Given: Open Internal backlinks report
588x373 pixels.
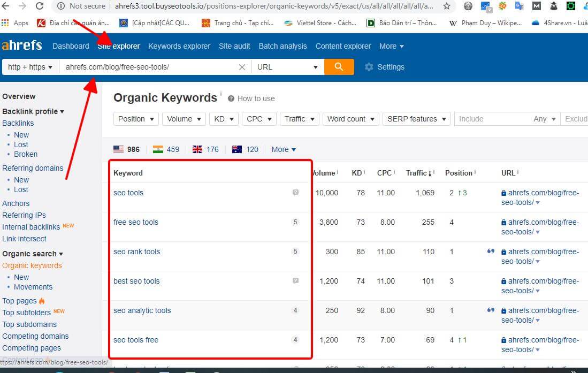Looking at the screenshot, I should (30, 227).
